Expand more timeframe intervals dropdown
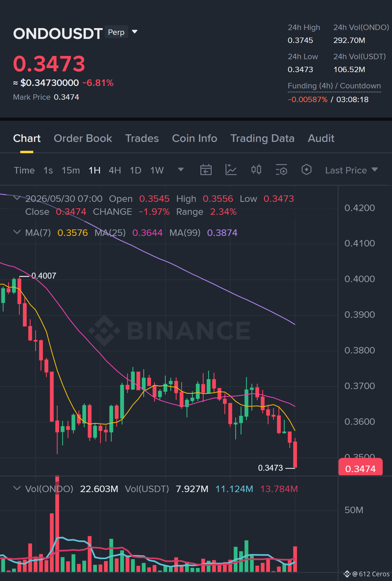The width and height of the screenshot is (392, 581). pyautogui.click(x=181, y=170)
